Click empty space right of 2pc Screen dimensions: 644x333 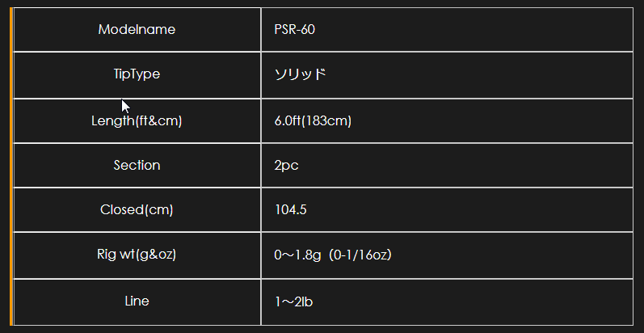point(466,166)
